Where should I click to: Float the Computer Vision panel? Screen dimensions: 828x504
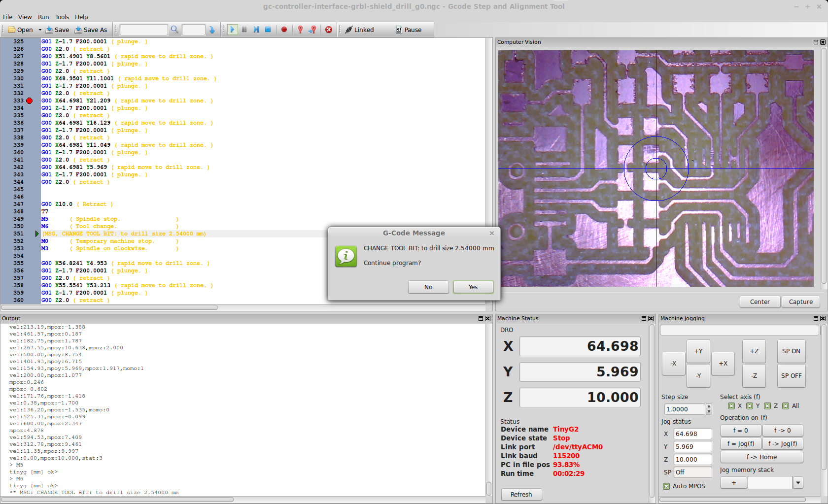tap(816, 42)
